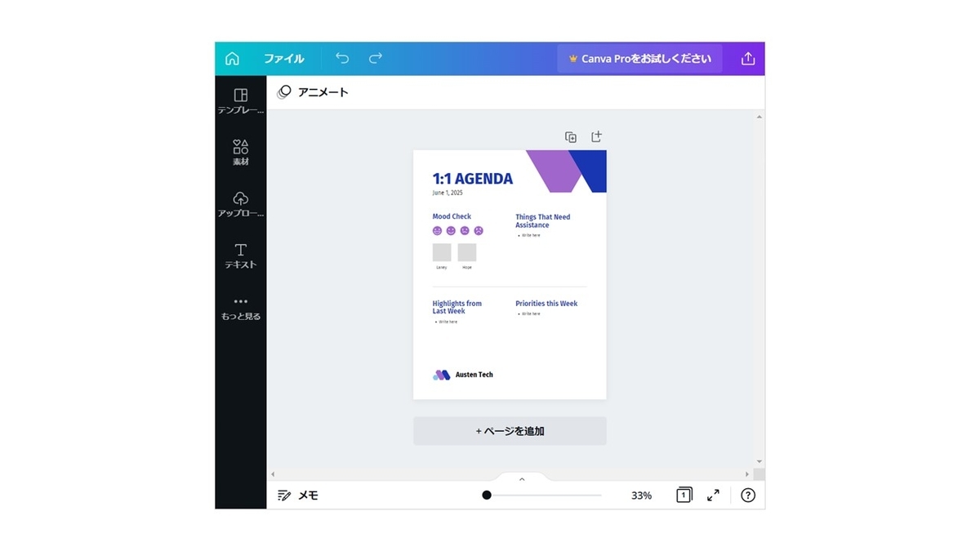Viewport: 980px width, 551px height.
Task: Open the テンプレート templates panel
Action: coord(241,101)
